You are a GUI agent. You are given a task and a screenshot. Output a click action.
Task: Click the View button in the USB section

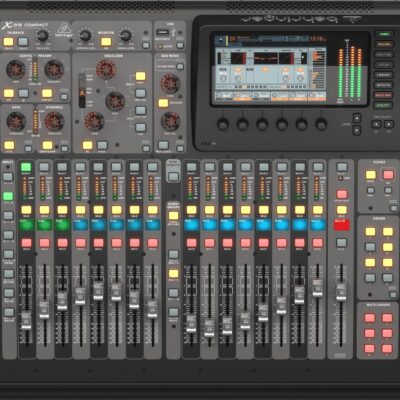(180, 45)
